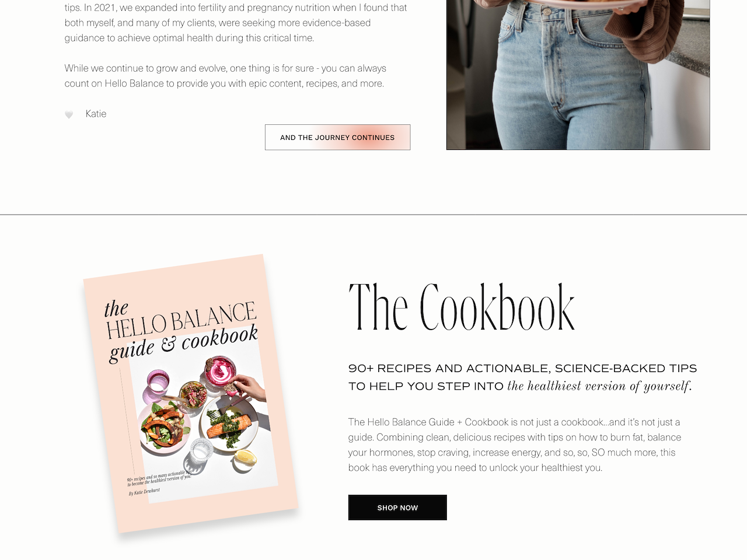The image size is (747, 560).
Task: Click the pink drinking glass on cover
Action: 158,382
